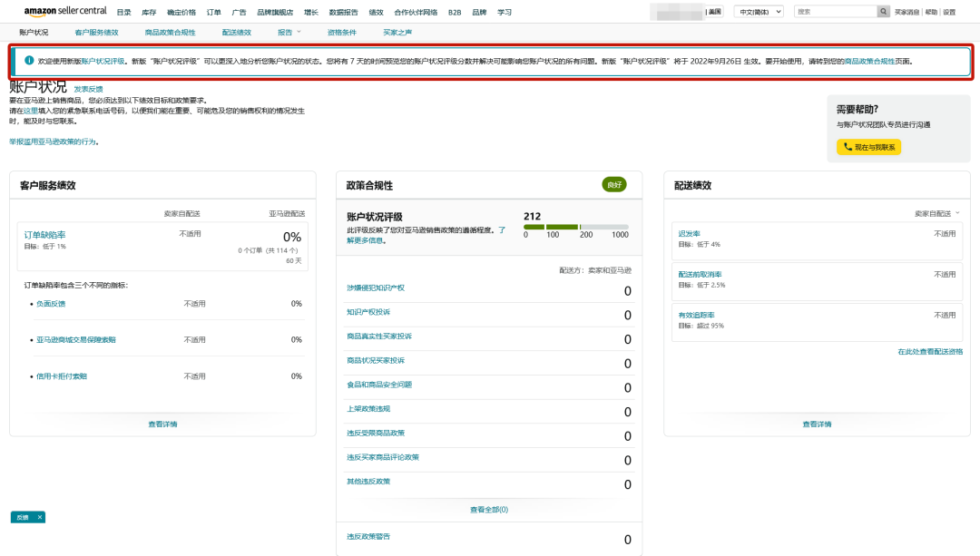980x556 pixels.
Task: Click the 反馈 feedback tab label
Action: click(x=23, y=517)
